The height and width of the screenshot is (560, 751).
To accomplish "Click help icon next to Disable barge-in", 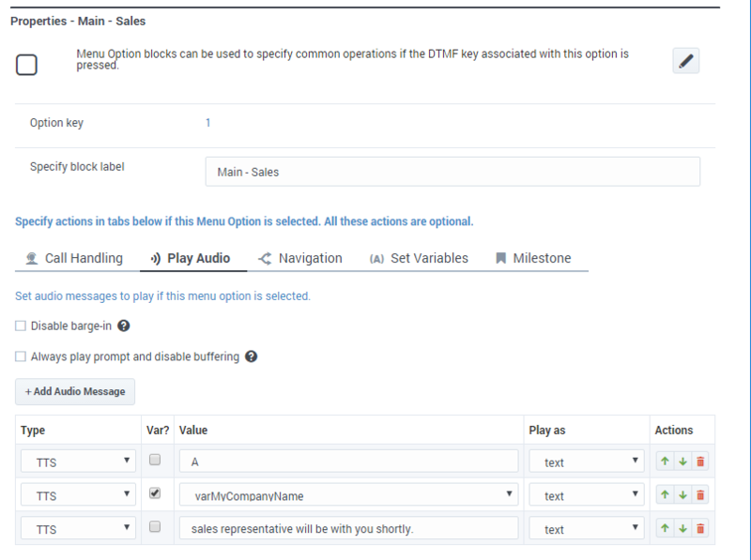I will click(x=123, y=326).
